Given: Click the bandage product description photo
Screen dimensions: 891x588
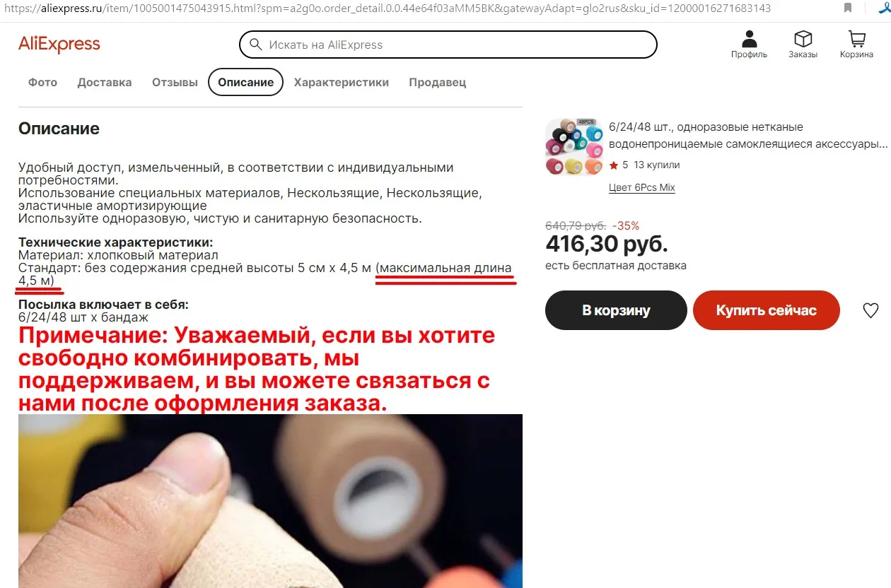Looking at the screenshot, I should coord(270,501).
